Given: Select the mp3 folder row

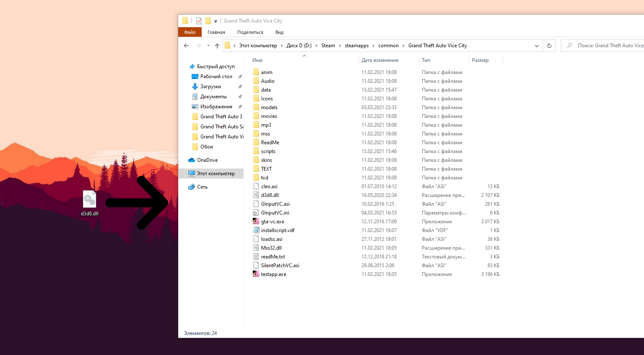Looking at the screenshot, I should pyautogui.click(x=377, y=125).
